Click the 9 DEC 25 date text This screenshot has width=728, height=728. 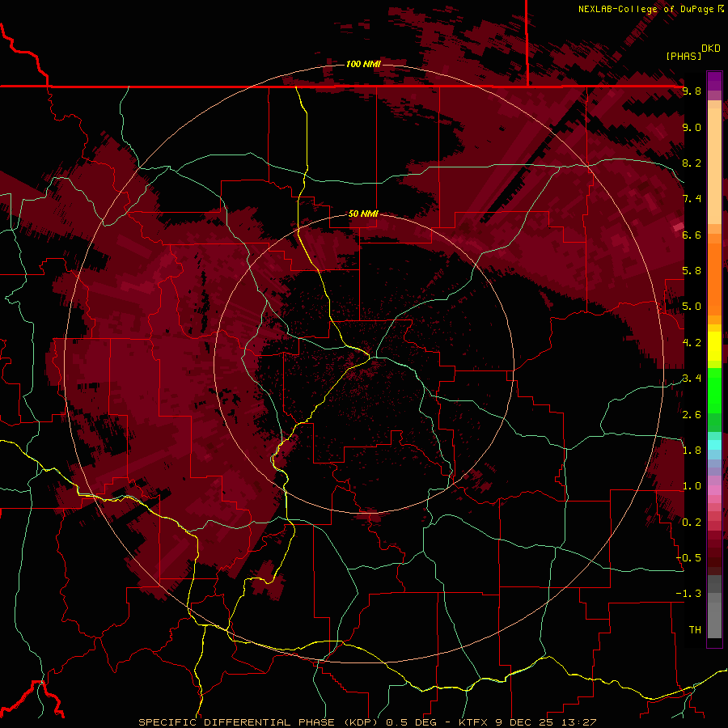(523, 722)
